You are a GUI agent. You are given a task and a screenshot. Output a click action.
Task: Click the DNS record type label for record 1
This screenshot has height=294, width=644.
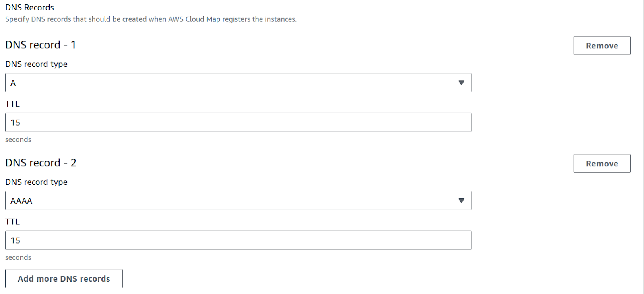36,64
